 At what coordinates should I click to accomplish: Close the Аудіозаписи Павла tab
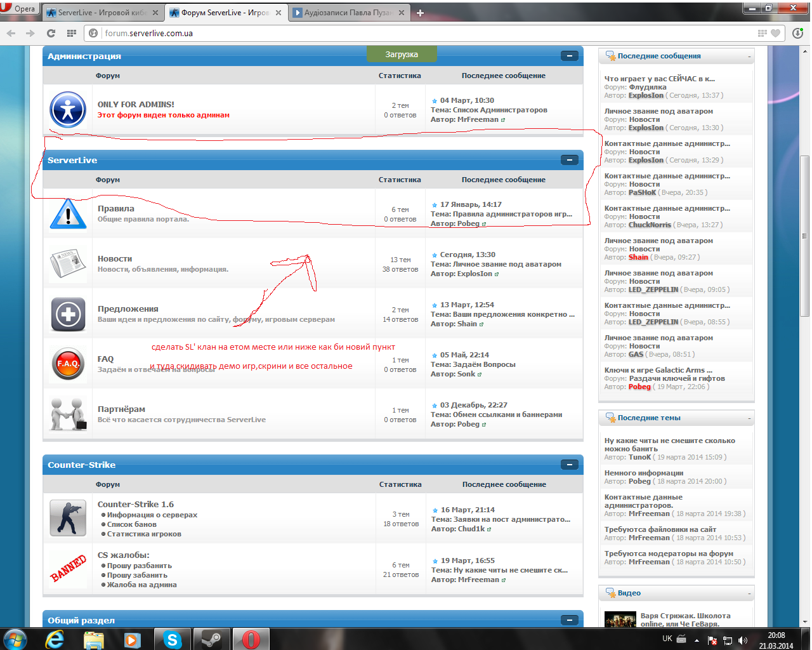(402, 13)
